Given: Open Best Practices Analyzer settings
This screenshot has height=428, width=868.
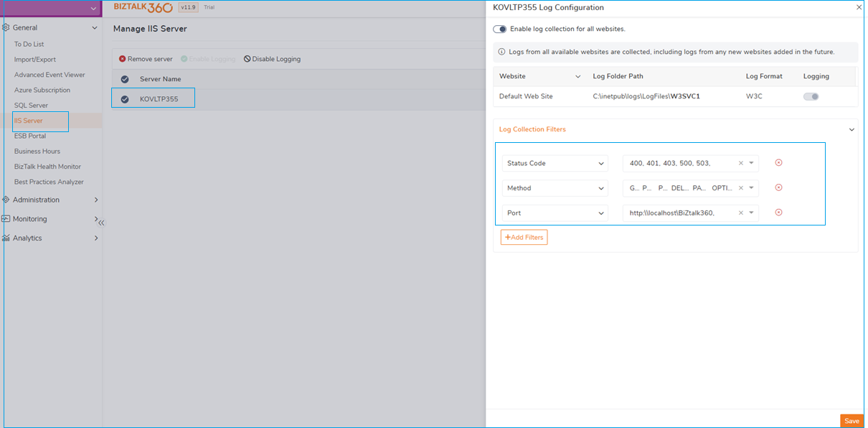Looking at the screenshot, I should (x=49, y=182).
